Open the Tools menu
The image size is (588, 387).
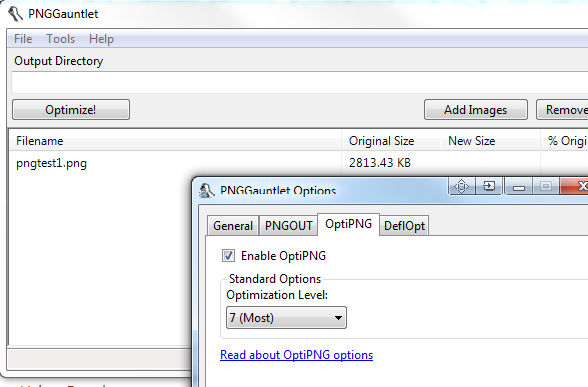pos(61,39)
